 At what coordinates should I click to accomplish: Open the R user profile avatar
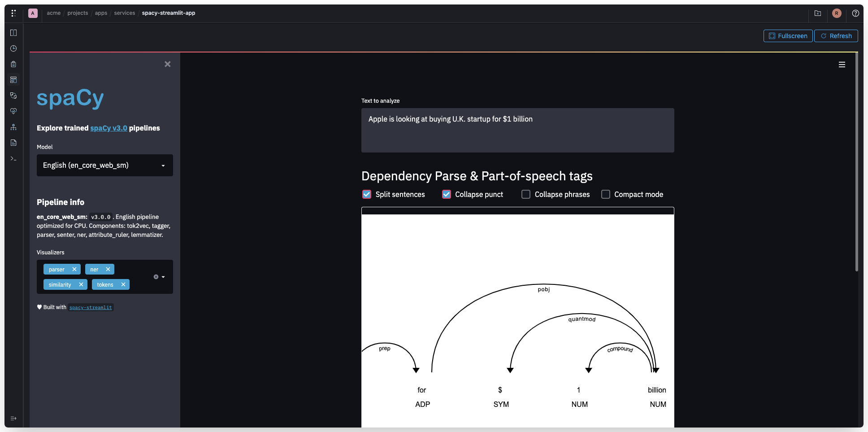pyautogui.click(x=837, y=13)
